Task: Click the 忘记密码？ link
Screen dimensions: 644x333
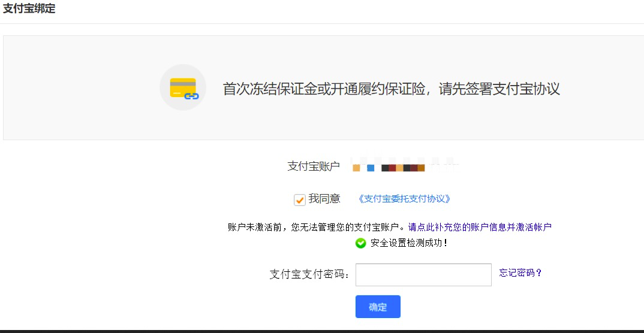Action: coord(520,273)
